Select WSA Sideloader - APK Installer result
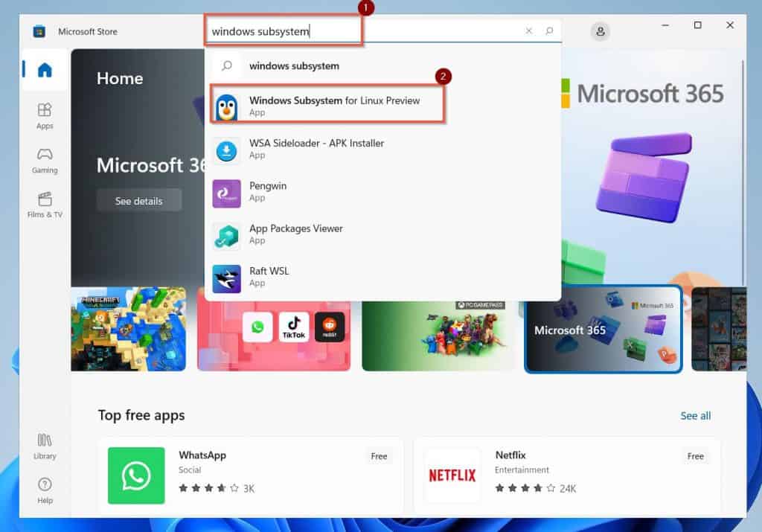The image size is (762, 532). pyautogui.click(x=383, y=149)
